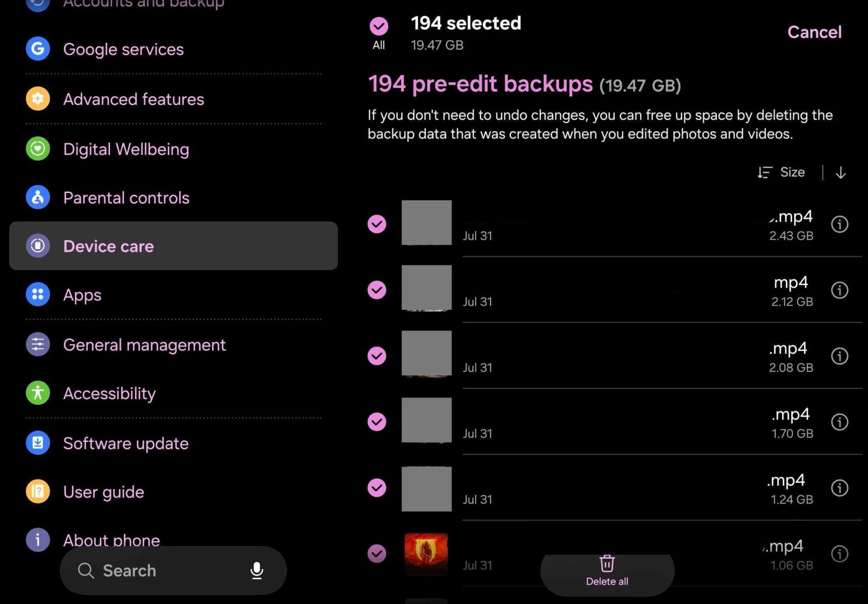Screen dimensions: 868x604
Task: Open info for the 2.12 GB video
Action: (x=840, y=290)
